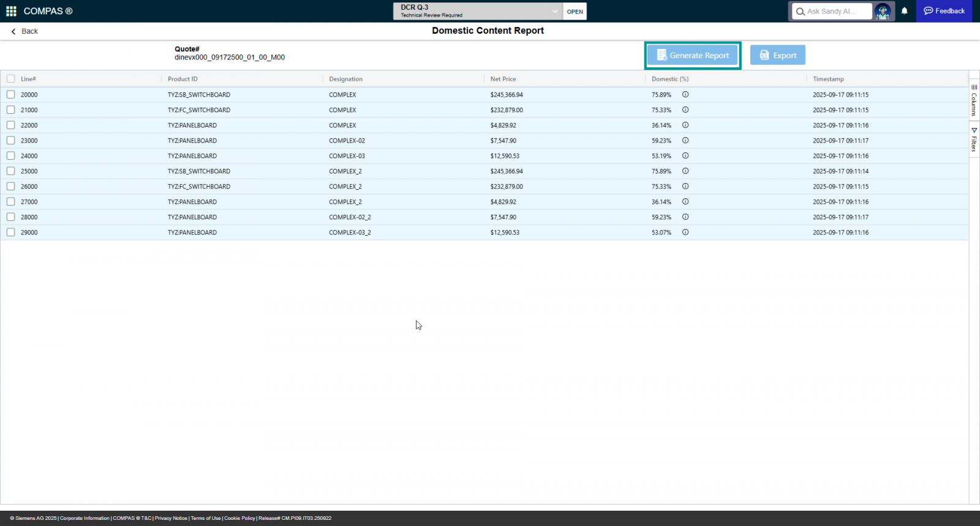Open the COMPAS app grid menu
Image resolution: width=980 pixels, height=526 pixels.
coord(11,11)
